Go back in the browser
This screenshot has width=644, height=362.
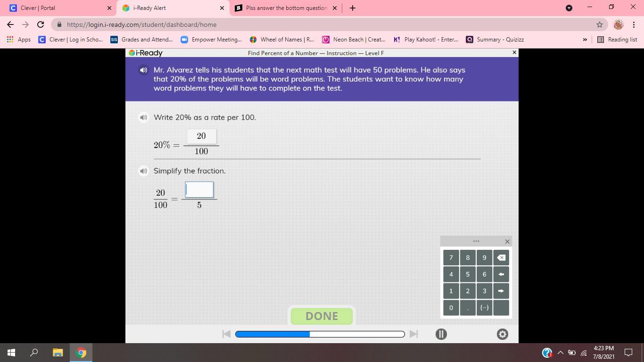pyautogui.click(x=10, y=25)
